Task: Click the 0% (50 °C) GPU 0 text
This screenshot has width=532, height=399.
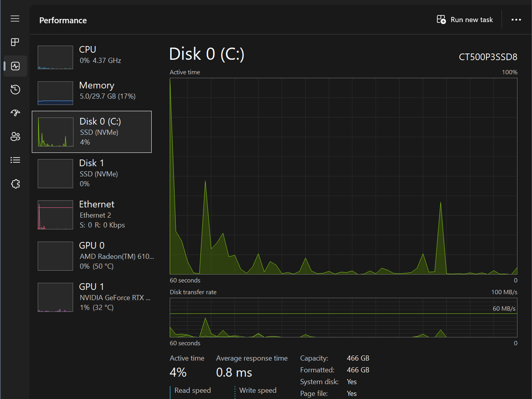Action: click(97, 266)
